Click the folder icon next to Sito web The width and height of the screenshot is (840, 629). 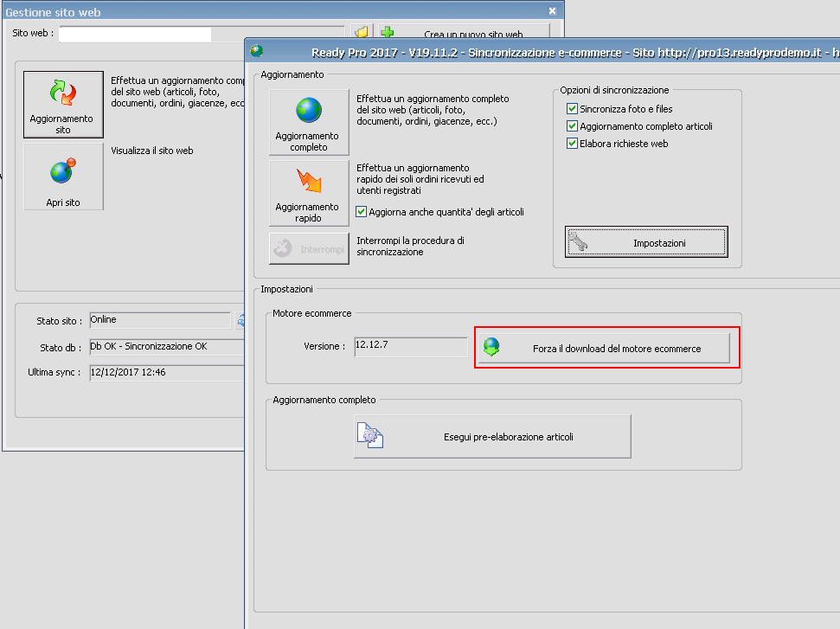point(362,33)
